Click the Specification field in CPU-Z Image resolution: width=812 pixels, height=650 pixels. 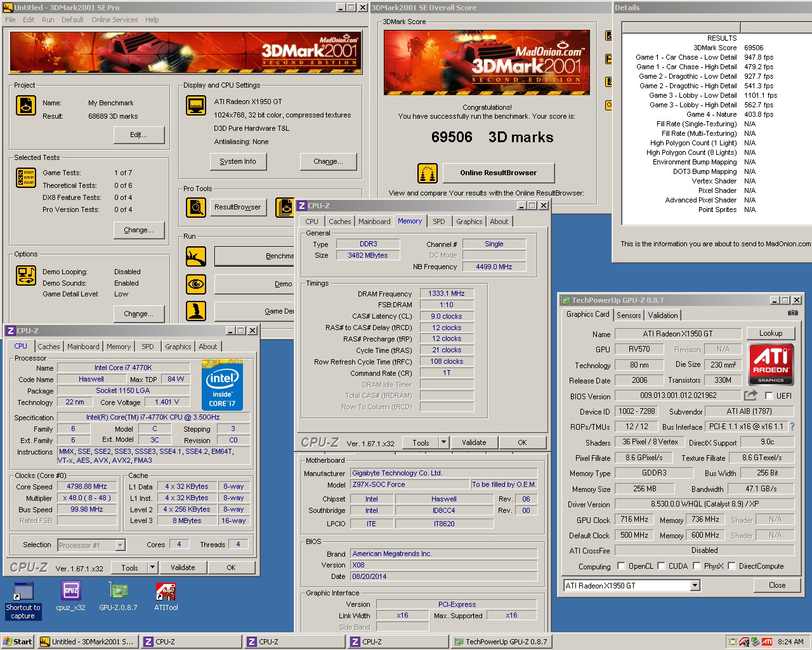[153, 418]
